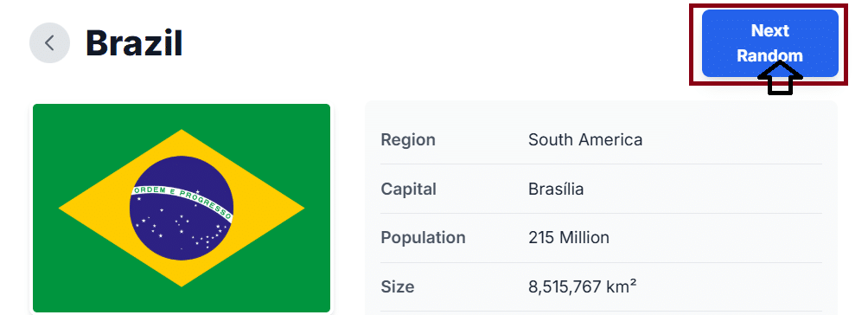Select the Size label

pyautogui.click(x=398, y=286)
